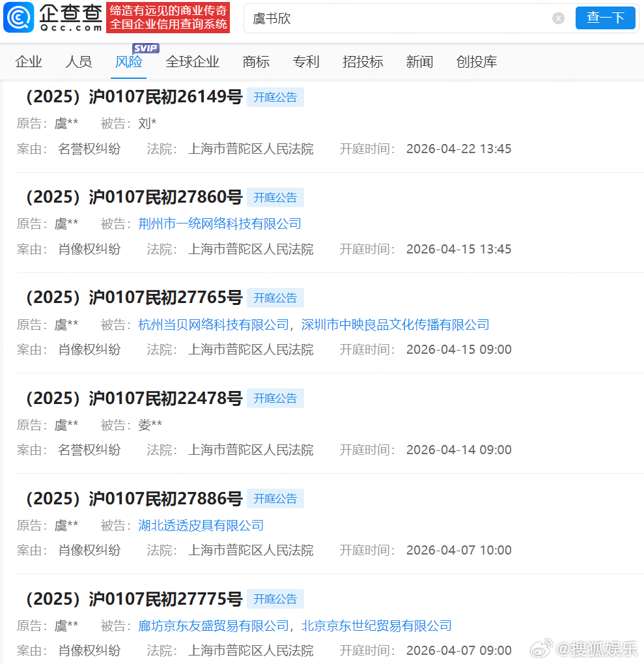
Task: Click 开庭公告 tag for case 27860号
Action: [275, 197]
